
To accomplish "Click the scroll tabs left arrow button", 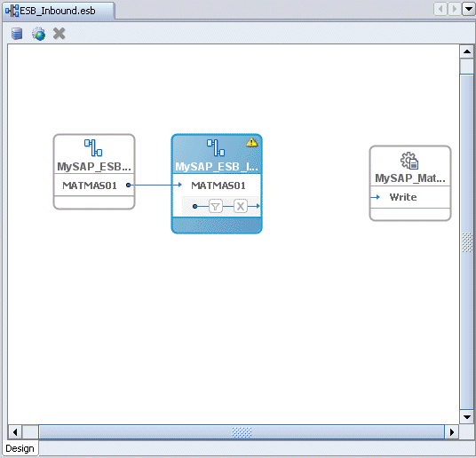I will click(x=440, y=9).
